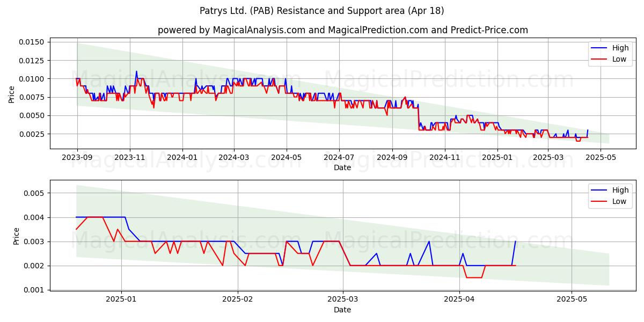
Task: Click the '2025-02' tick label in bottom chart
Action: pos(237,299)
